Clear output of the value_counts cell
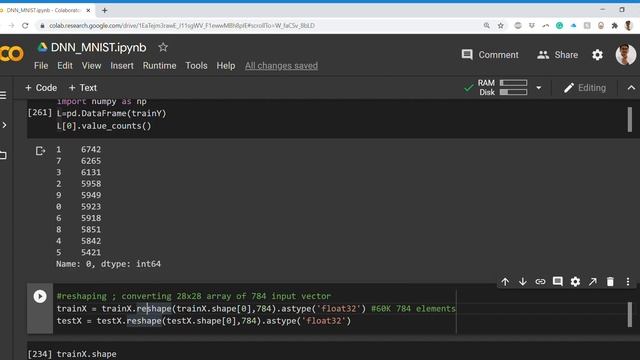 40,151
